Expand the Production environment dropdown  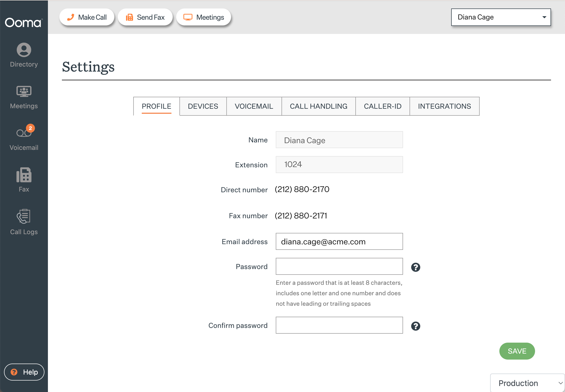tap(527, 383)
